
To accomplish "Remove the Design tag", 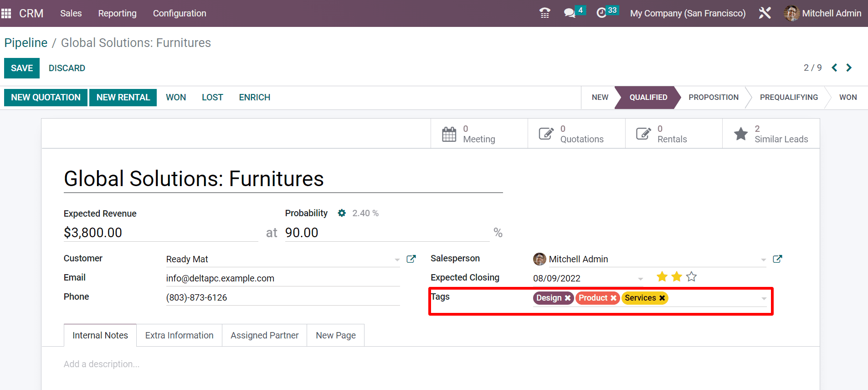I will [568, 298].
